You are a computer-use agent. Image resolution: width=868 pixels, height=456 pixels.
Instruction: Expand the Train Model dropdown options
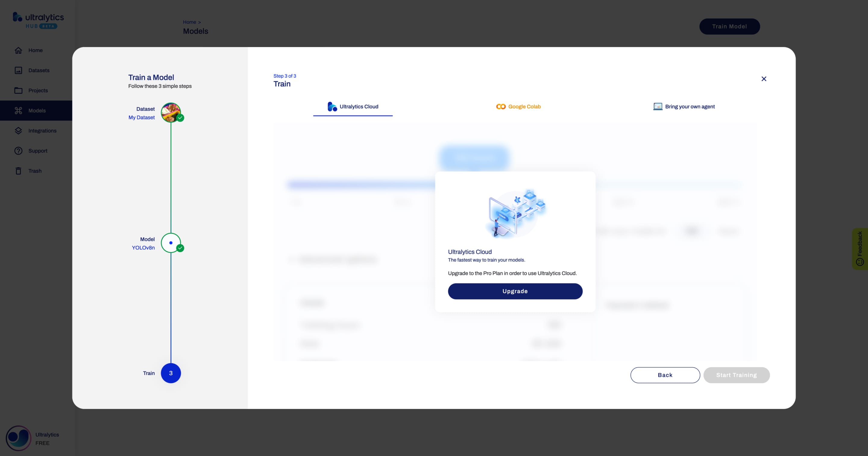pos(729,26)
